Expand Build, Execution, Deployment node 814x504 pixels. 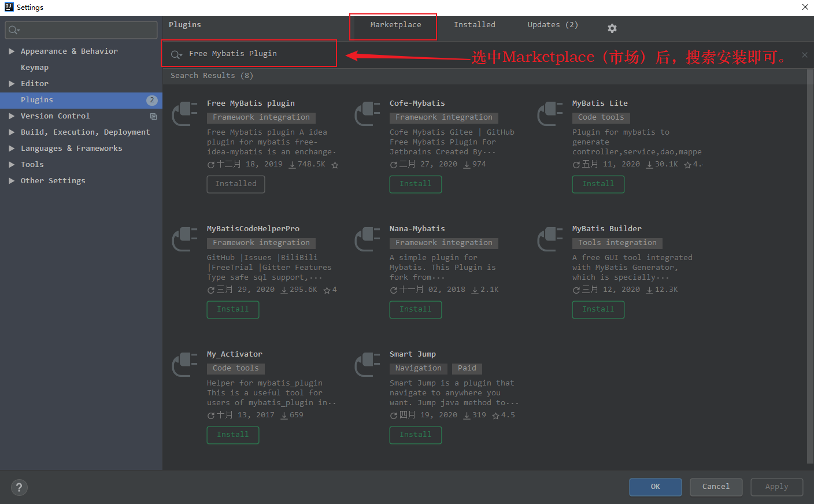[x=12, y=132]
